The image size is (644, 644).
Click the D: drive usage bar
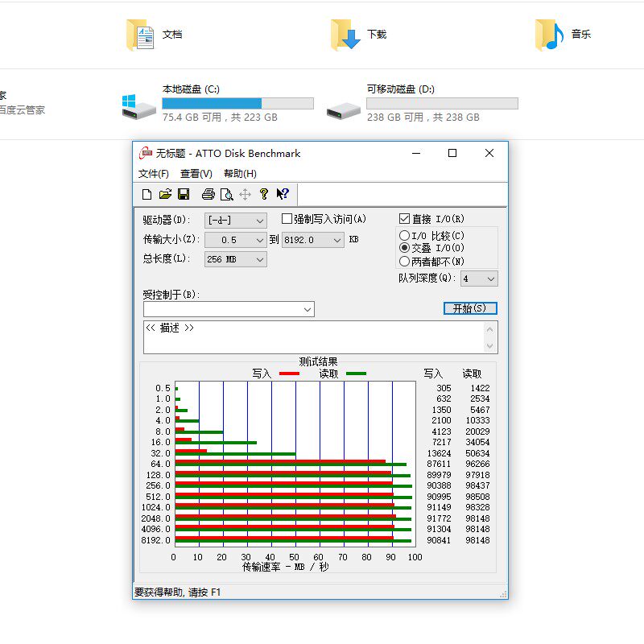click(x=442, y=104)
